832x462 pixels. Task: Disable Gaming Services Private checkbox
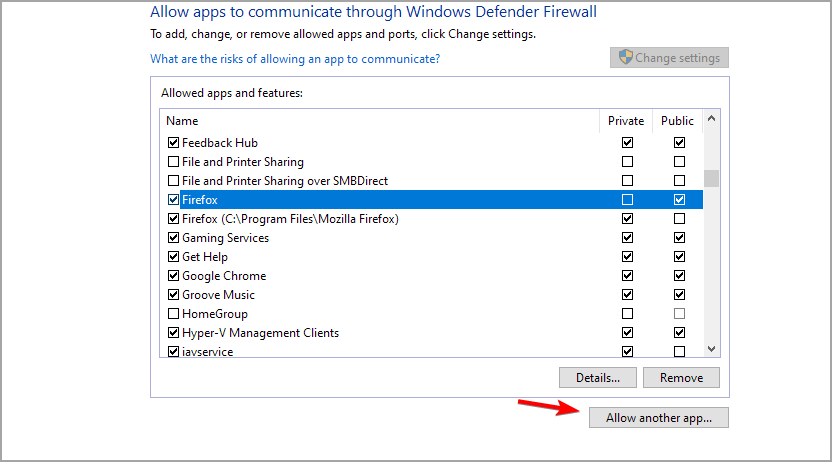(627, 238)
